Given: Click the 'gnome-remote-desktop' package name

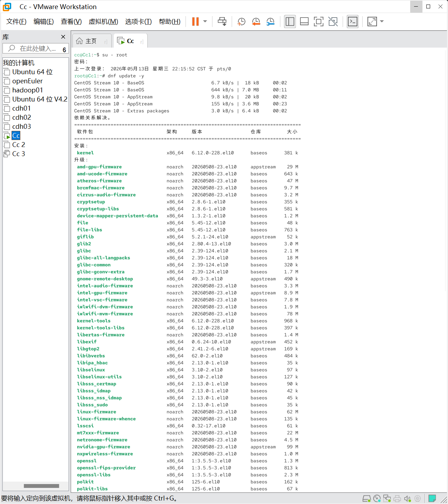Looking at the screenshot, I should [105, 279].
